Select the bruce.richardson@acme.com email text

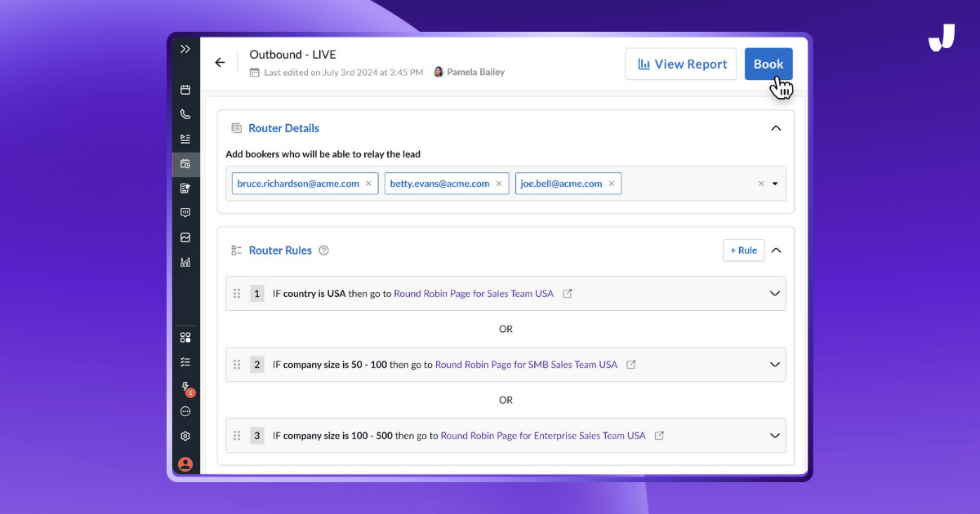tap(298, 184)
